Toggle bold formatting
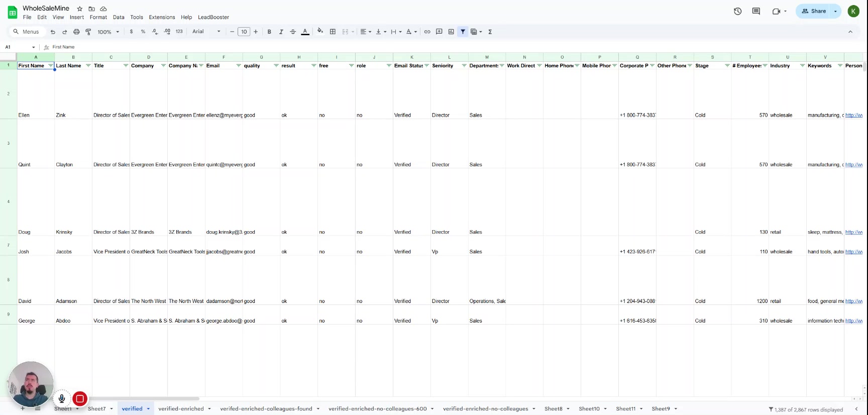868x415 pixels. pyautogui.click(x=269, y=32)
